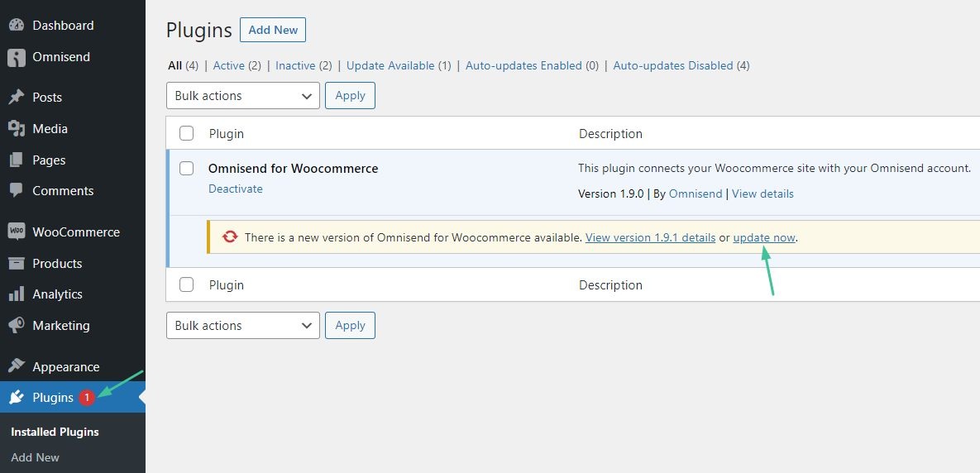Click the top Plugin column header
The height and width of the screenshot is (473, 980).
pyautogui.click(x=227, y=134)
